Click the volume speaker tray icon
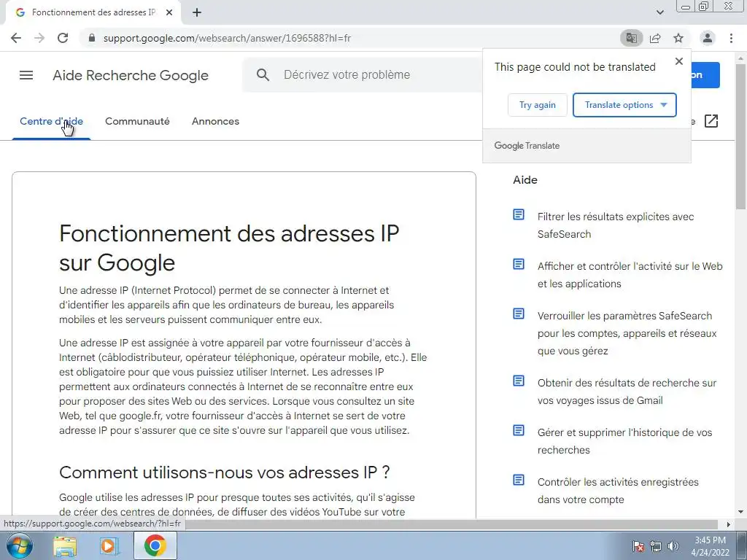This screenshot has height=560, width=747. click(673, 546)
